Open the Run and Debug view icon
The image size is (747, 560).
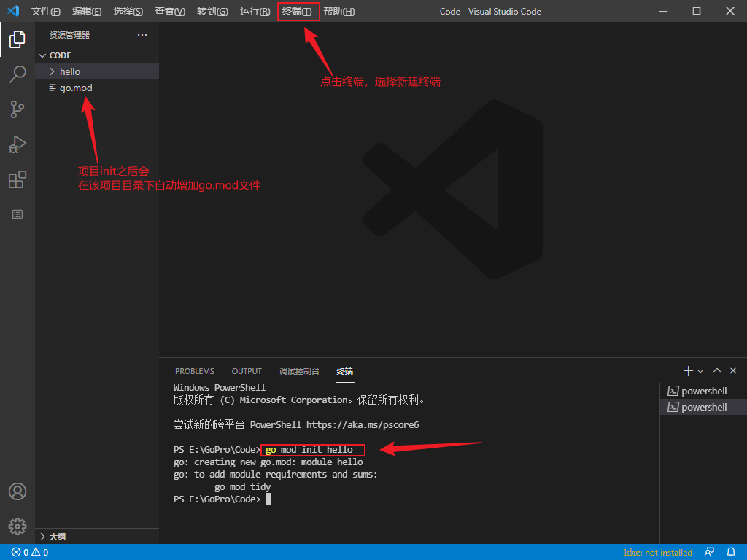(18, 144)
